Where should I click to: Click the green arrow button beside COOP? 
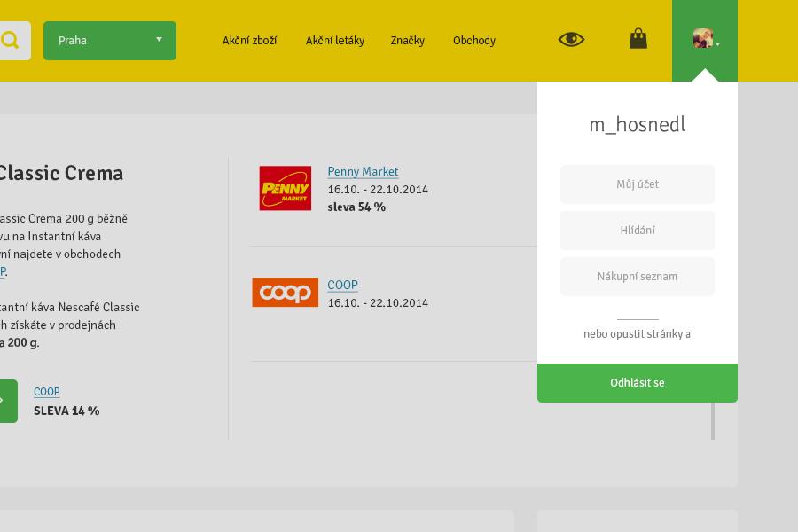pos(7,401)
